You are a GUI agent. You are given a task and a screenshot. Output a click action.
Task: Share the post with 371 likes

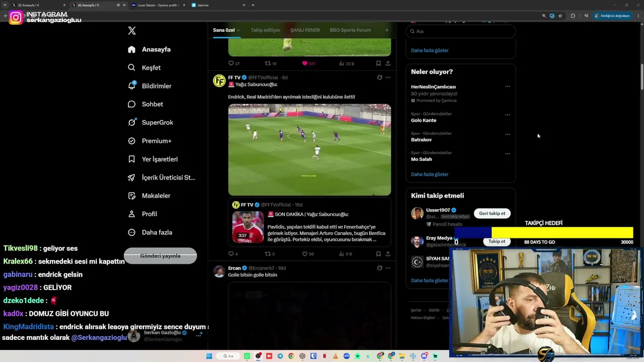(388, 63)
